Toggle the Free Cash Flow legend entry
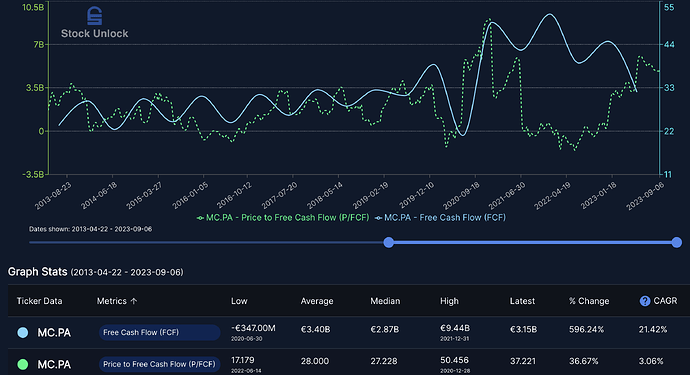The height and width of the screenshot is (375, 690). tap(440, 217)
